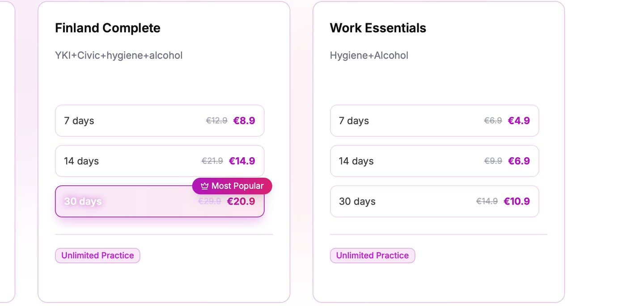Viewport: 644px width, 306px height.
Task: Click the crown icon on Most Popular badge
Action: (x=205, y=186)
